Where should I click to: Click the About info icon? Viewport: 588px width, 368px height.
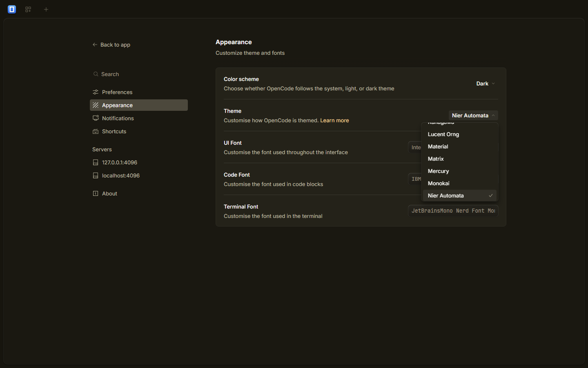(96, 193)
